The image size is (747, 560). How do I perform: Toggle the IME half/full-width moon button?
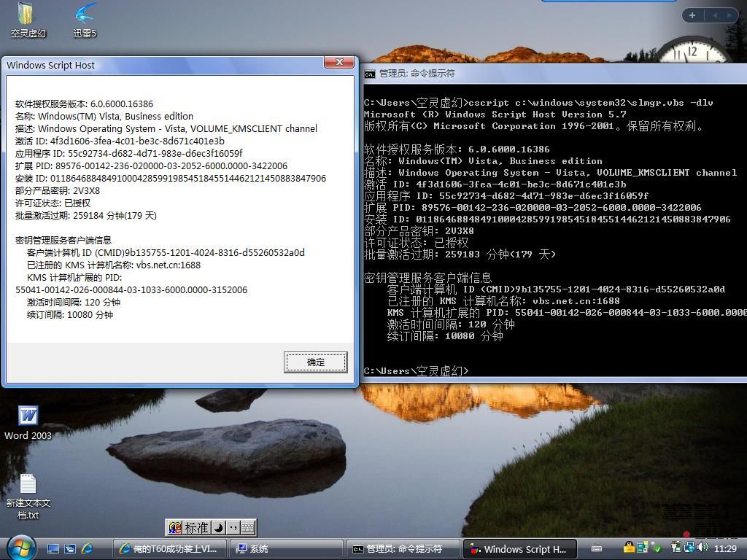218,527
